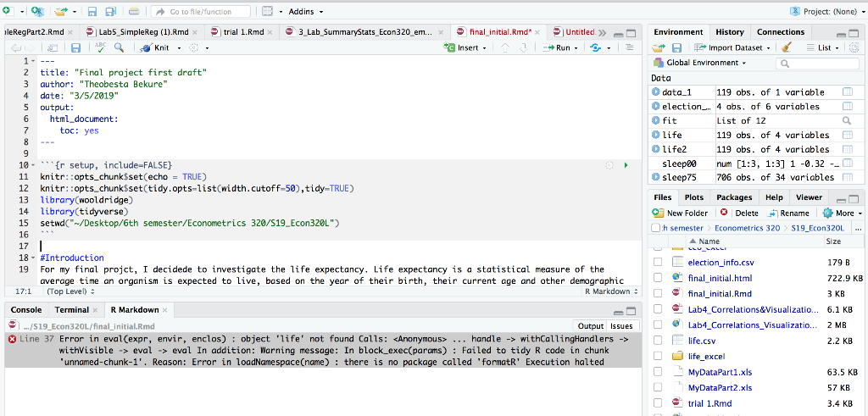This screenshot has width=868, height=416.
Task: Open setup chunk options gear
Action: 609,165
